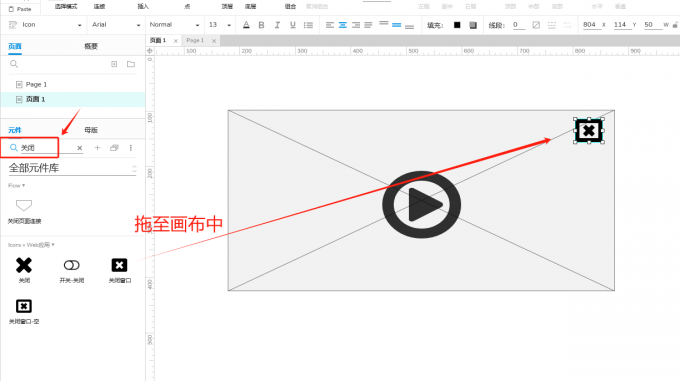Click the 连接 connect toolbar item

click(x=99, y=7)
